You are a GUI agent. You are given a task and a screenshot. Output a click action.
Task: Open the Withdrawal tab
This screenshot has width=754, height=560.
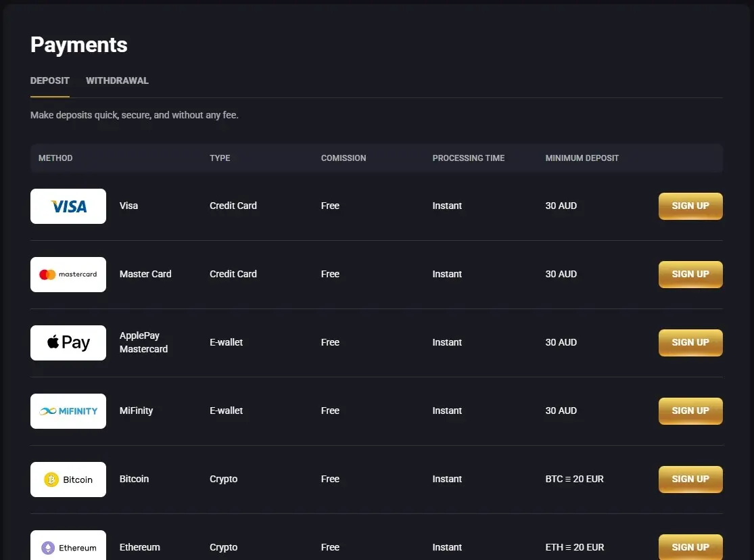pyautogui.click(x=118, y=81)
